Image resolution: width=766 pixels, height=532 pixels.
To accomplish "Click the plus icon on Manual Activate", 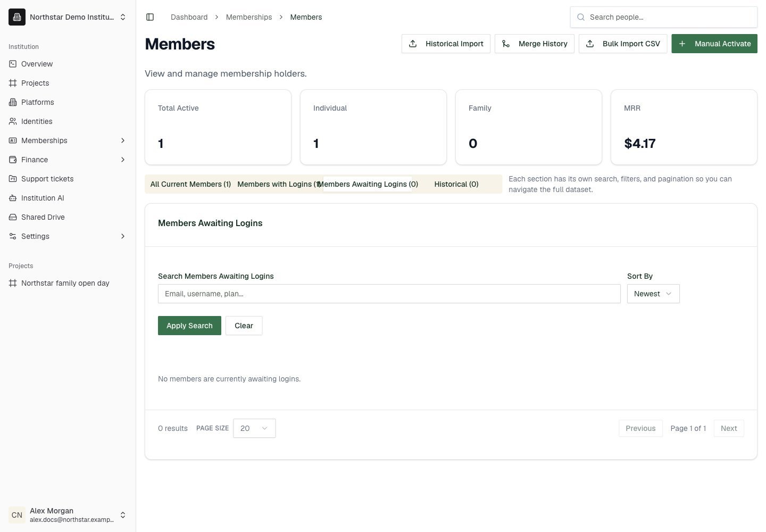I will tap(682, 44).
